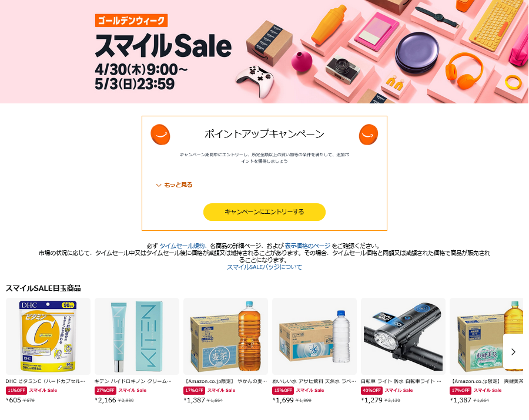
Task: Click the carousel next arrow
Action: [513, 352]
